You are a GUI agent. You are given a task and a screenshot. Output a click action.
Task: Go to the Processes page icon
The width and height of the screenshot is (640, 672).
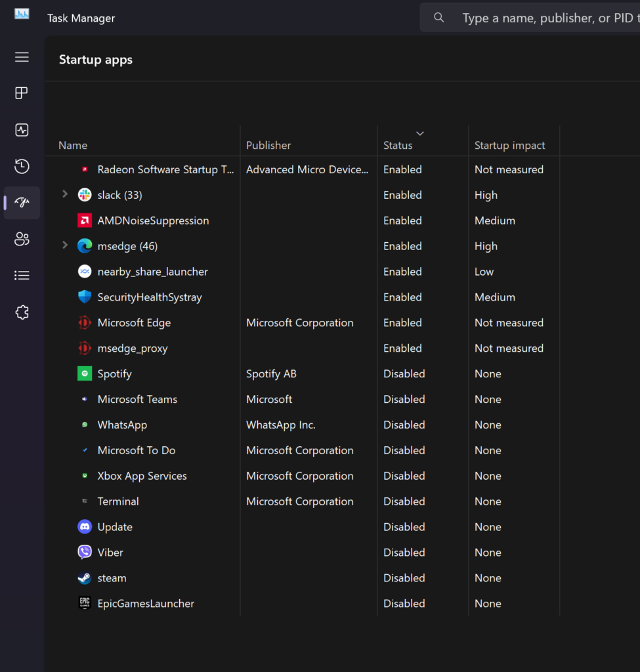[x=22, y=93]
